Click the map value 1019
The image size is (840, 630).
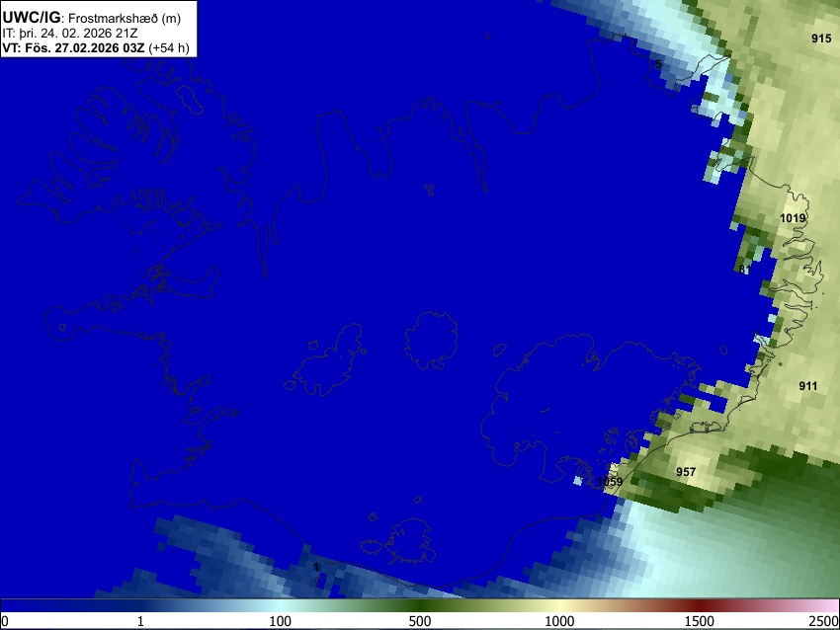[x=793, y=218]
